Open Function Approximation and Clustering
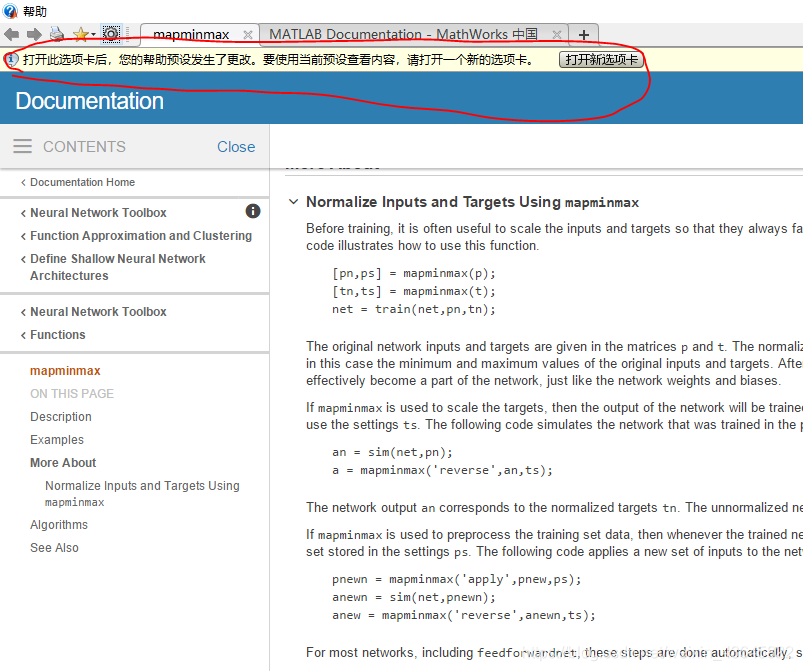803x671 pixels. coord(140,236)
